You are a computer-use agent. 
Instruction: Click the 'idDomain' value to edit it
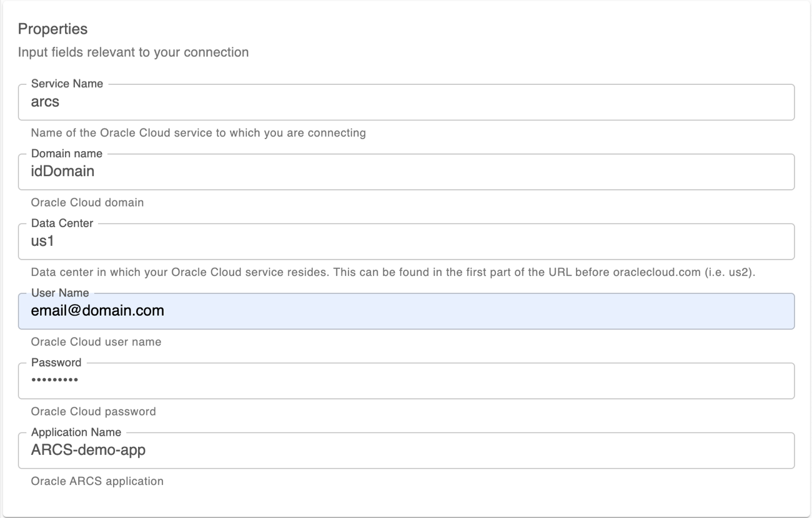62,171
